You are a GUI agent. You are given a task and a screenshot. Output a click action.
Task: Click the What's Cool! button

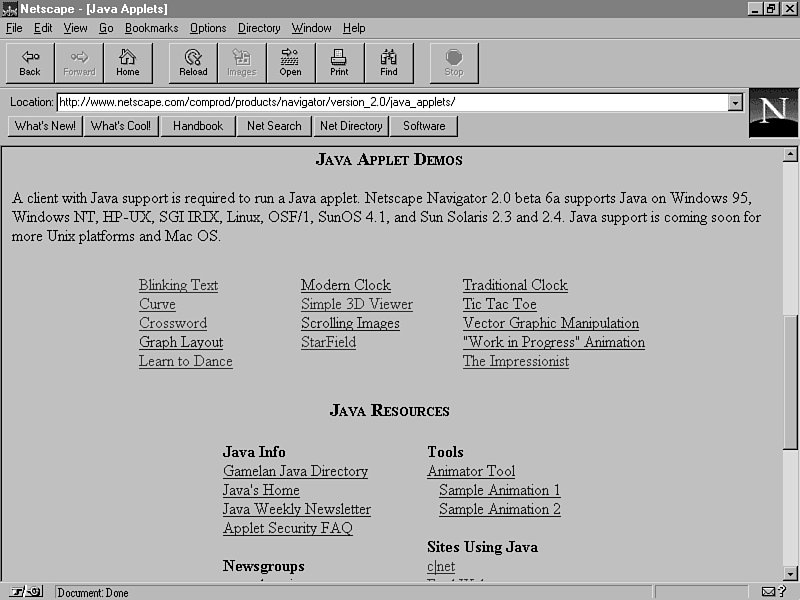(121, 126)
